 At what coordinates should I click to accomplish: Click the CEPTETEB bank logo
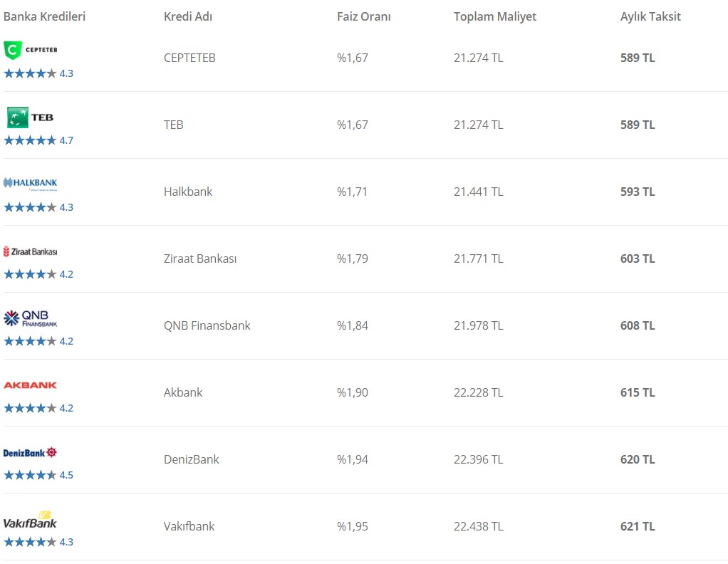[31, 50]
